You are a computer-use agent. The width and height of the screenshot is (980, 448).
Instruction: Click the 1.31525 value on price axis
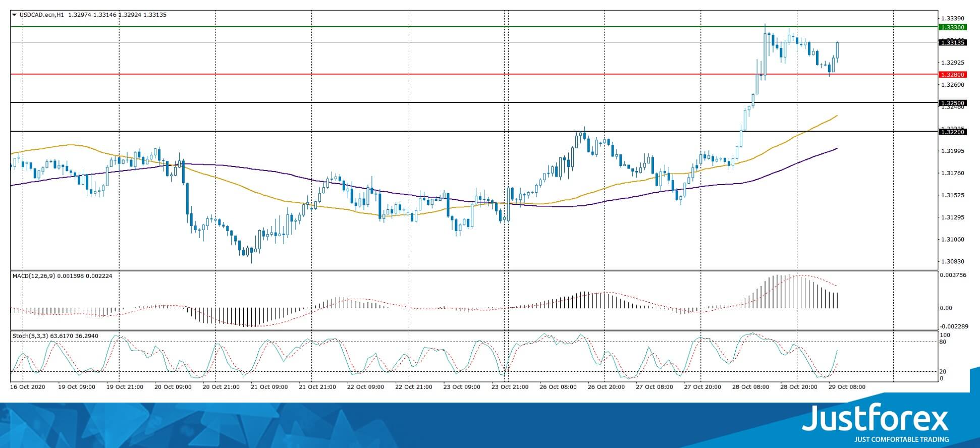click(x=953, y=196)
